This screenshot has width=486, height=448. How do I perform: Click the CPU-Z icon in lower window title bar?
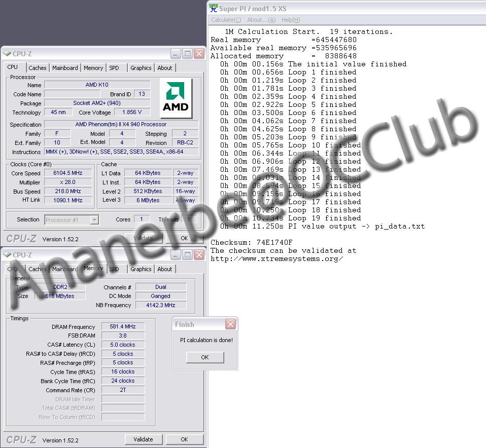click(x=7, y=255)
